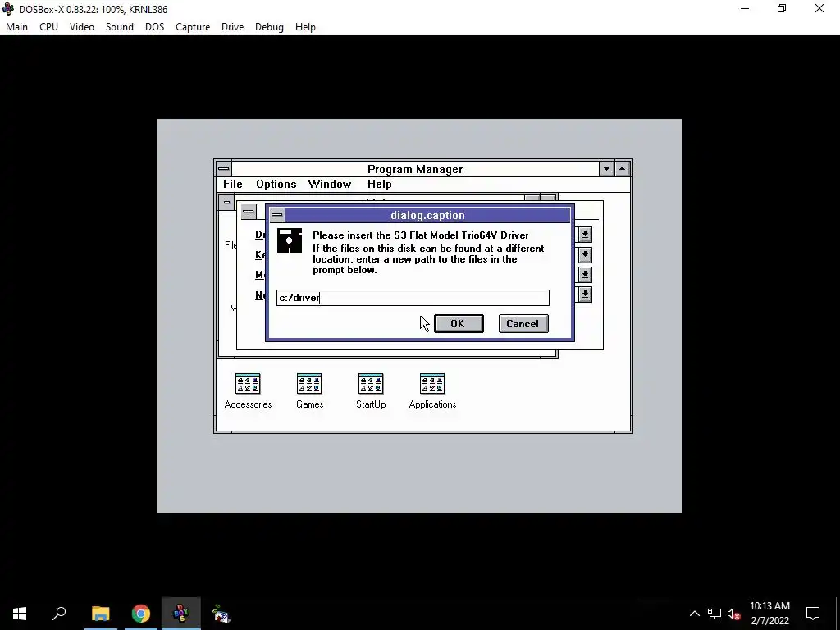Click the DOSBox-X window title icon

[x=8, y=9]
